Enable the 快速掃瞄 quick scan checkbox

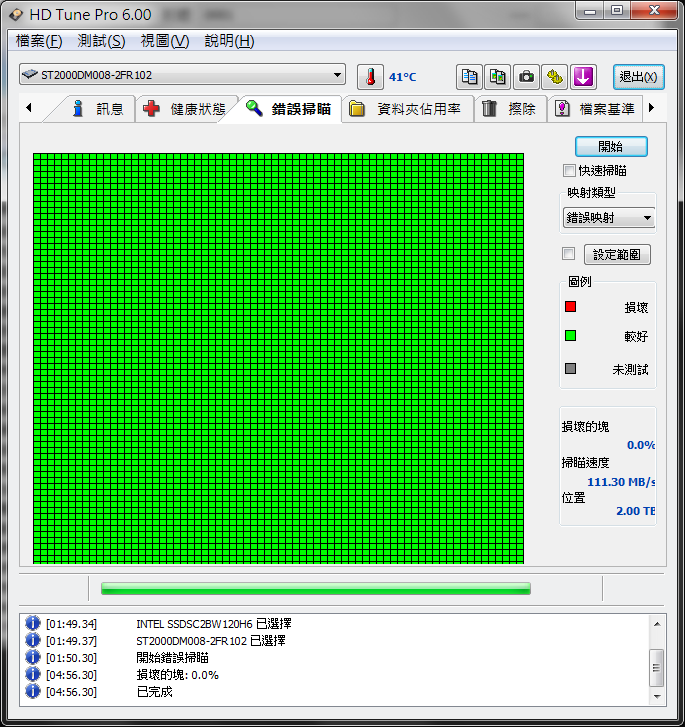(x=569, y=171)
